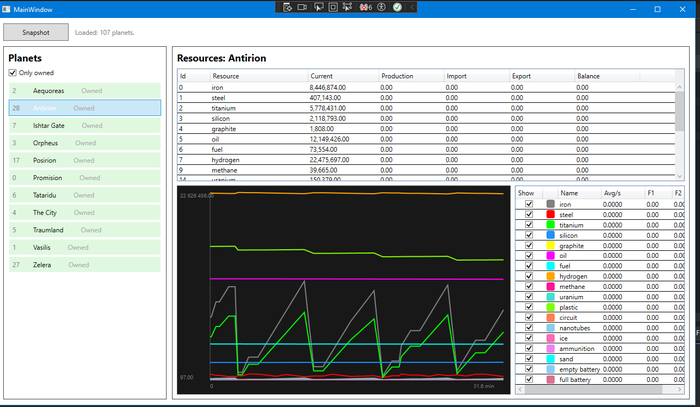Select planet Tataridu
This screenshot has width=700, height=407.
(x=85, y=195)
